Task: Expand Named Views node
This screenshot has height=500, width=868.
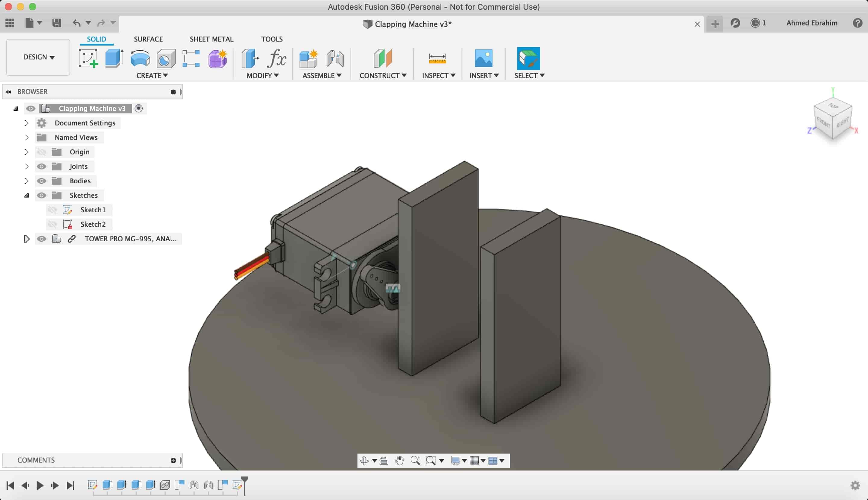Action: coord(27,137)
